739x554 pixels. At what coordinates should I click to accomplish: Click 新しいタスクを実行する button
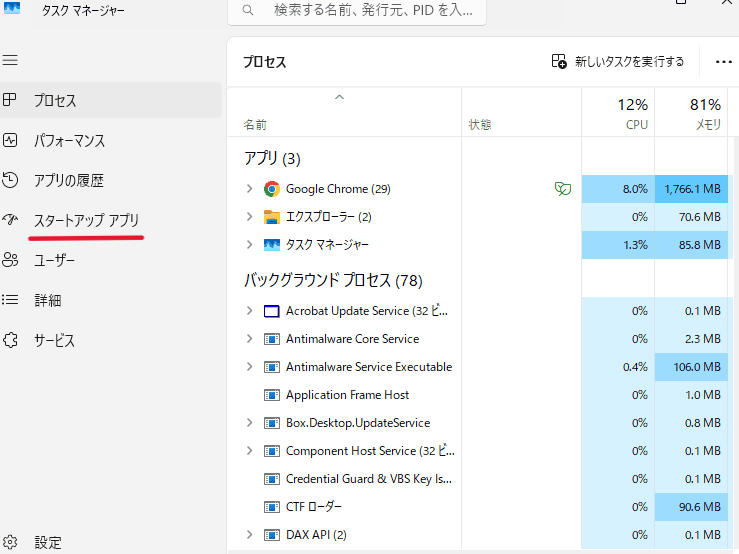pyautogui.click(x=617, y=61)
